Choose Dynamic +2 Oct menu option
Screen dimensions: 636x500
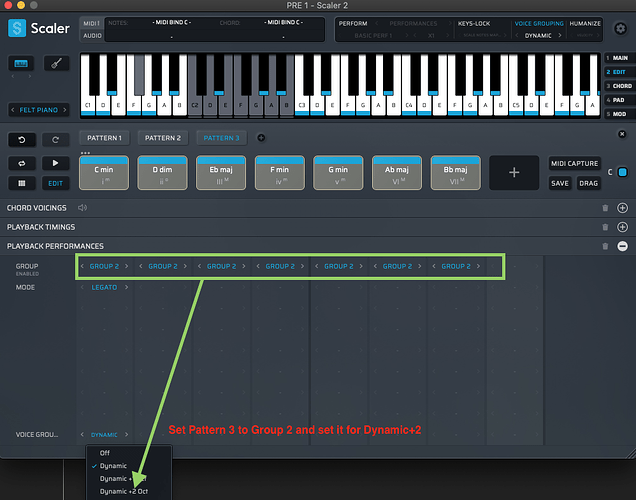point(124,491)
